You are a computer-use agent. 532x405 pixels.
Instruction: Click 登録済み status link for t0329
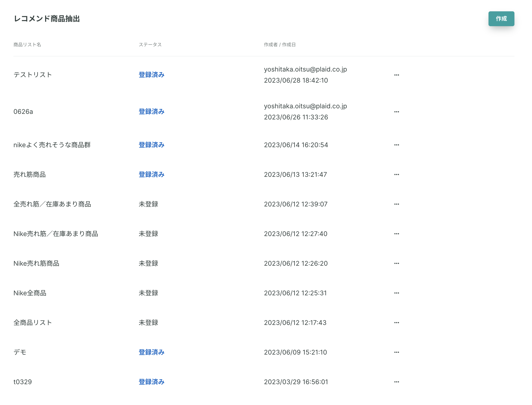(x=151, y=382)
